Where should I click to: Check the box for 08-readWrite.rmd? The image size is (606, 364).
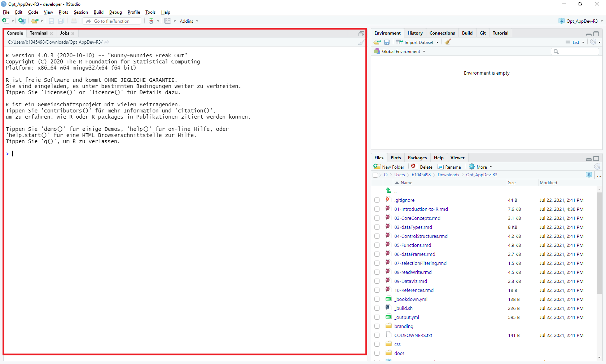[x=377, y=272]
